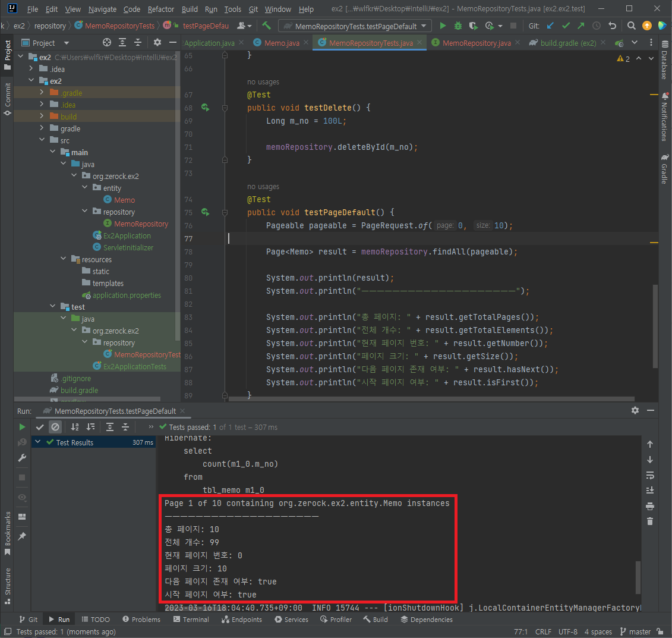672x638 pixels.
Task: Open Run panel settings via the gear icon
Action: point(635,410)
